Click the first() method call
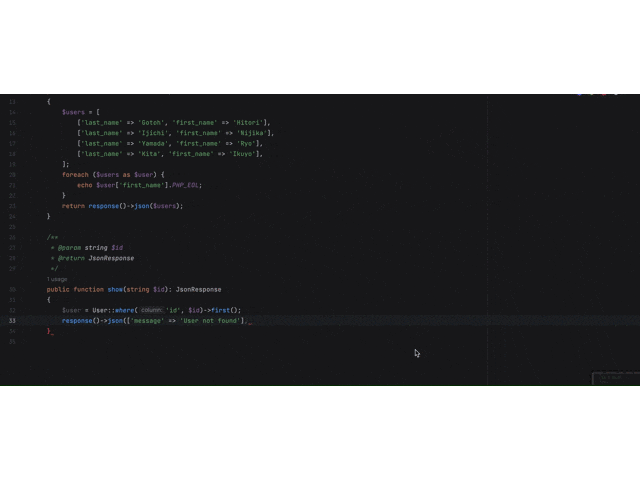The height and width of the screenshot is (480, 640). (x=224, y=310)
